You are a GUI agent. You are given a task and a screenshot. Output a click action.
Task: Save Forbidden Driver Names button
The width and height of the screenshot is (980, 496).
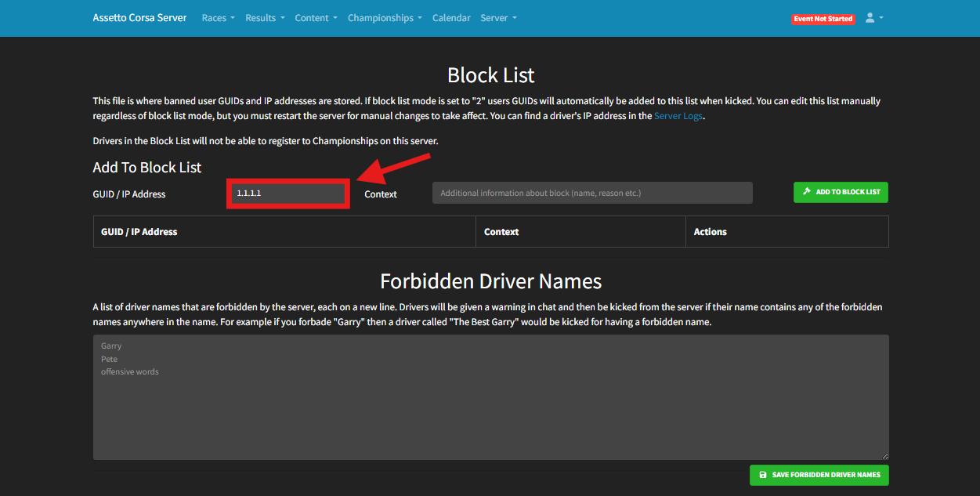(819, 475)
